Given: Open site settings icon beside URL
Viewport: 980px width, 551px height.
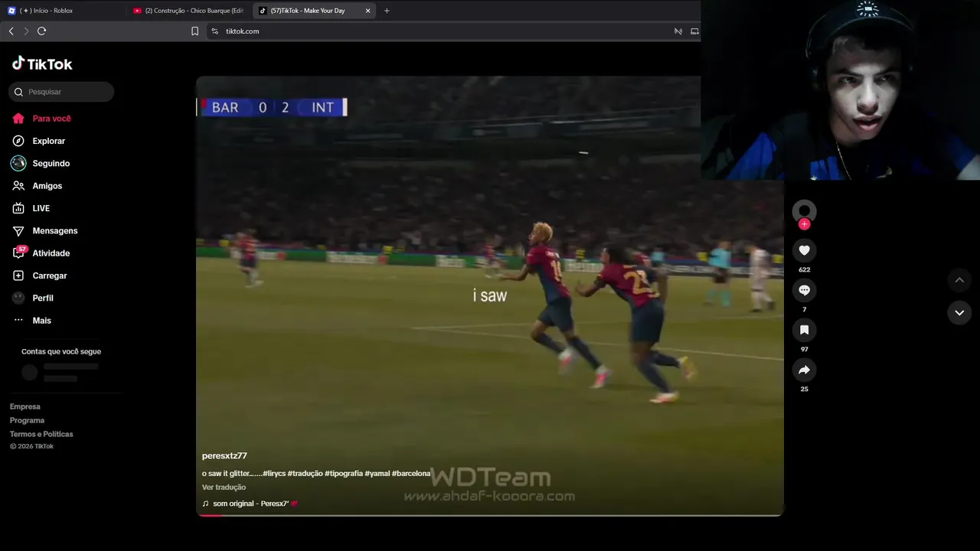Looking at the screenshot, I should coord(214,31).
